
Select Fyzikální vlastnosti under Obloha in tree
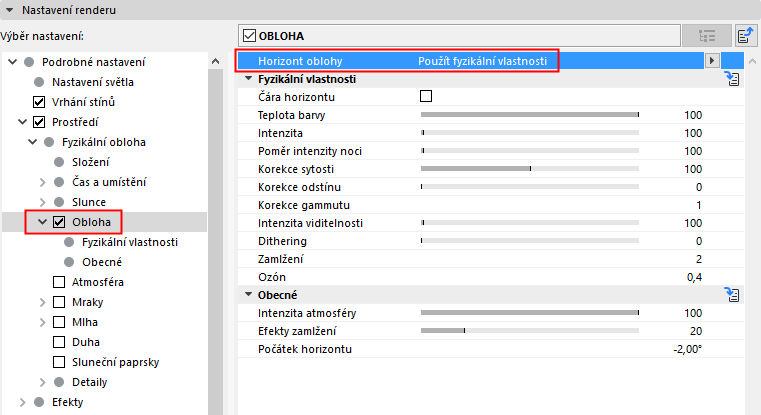[130, 242]
